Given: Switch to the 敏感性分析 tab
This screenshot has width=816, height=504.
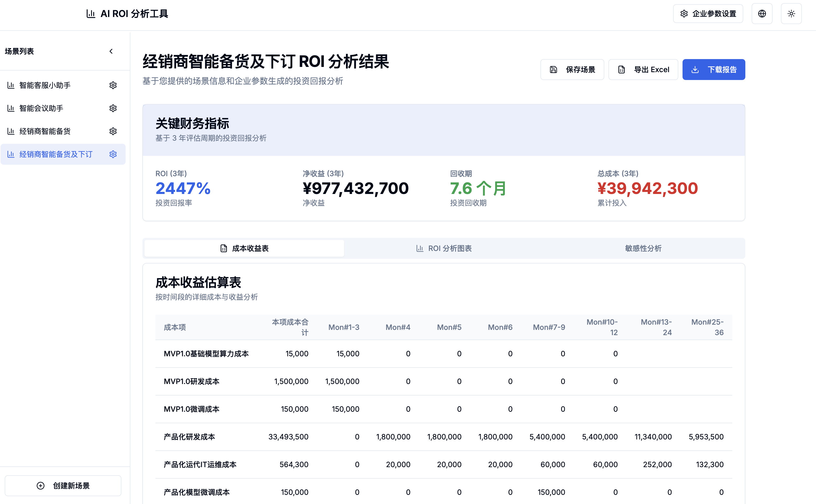Looking at the screenshot, I should click(x=643, y=248).
